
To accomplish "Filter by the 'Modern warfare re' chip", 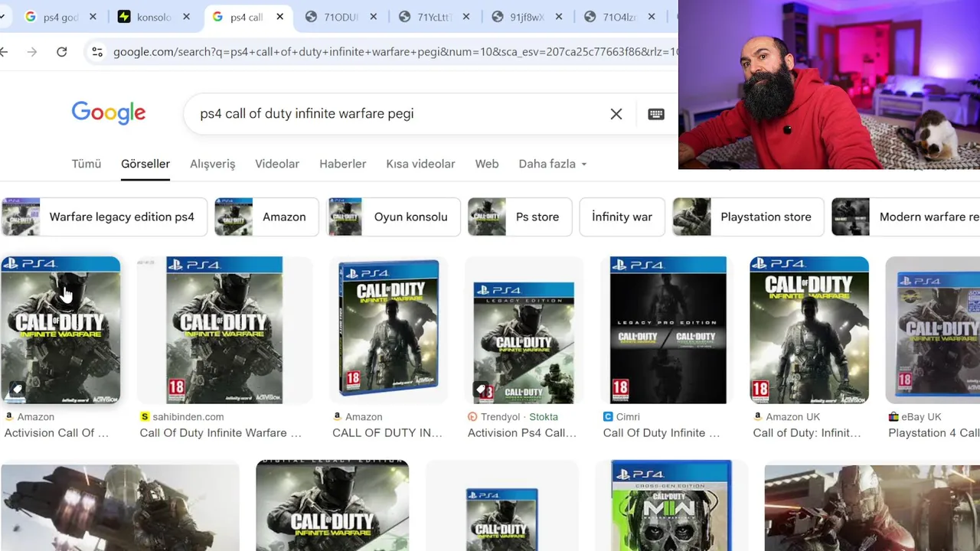I will (x=906, y=217).
